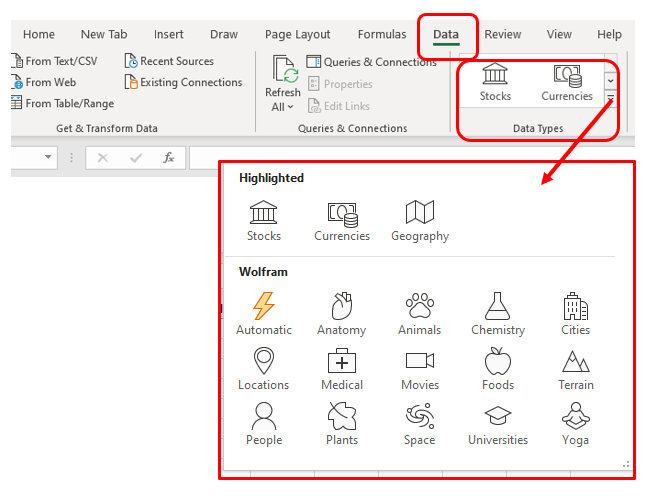
Task: Expand the Data Types gallery more arrow
Action: click(x=611, y=98)
